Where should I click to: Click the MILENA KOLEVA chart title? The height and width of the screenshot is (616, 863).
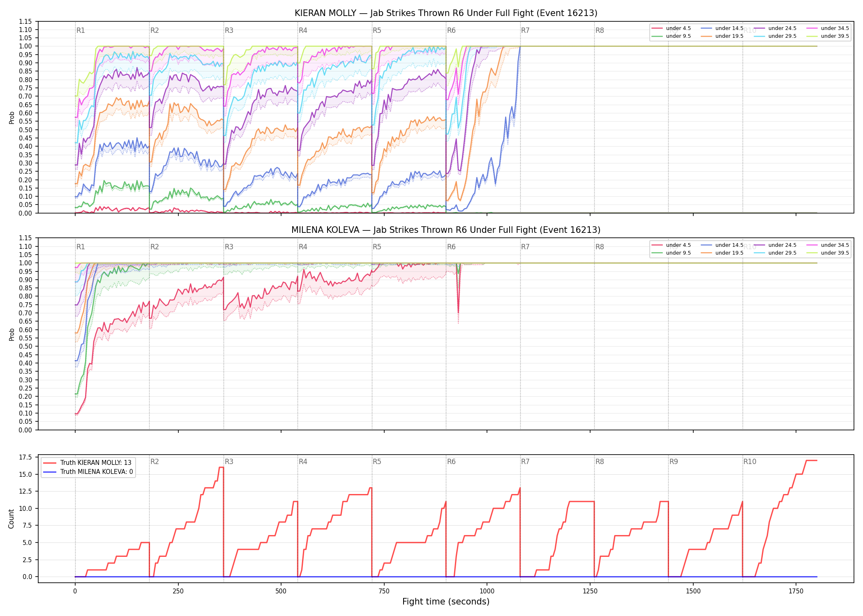pyautogui.click(x=446, y=230)
